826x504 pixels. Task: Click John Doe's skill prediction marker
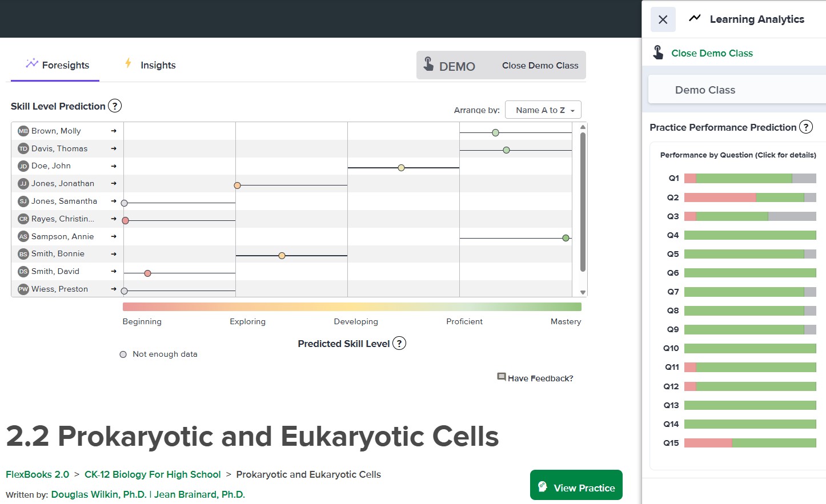401,168
